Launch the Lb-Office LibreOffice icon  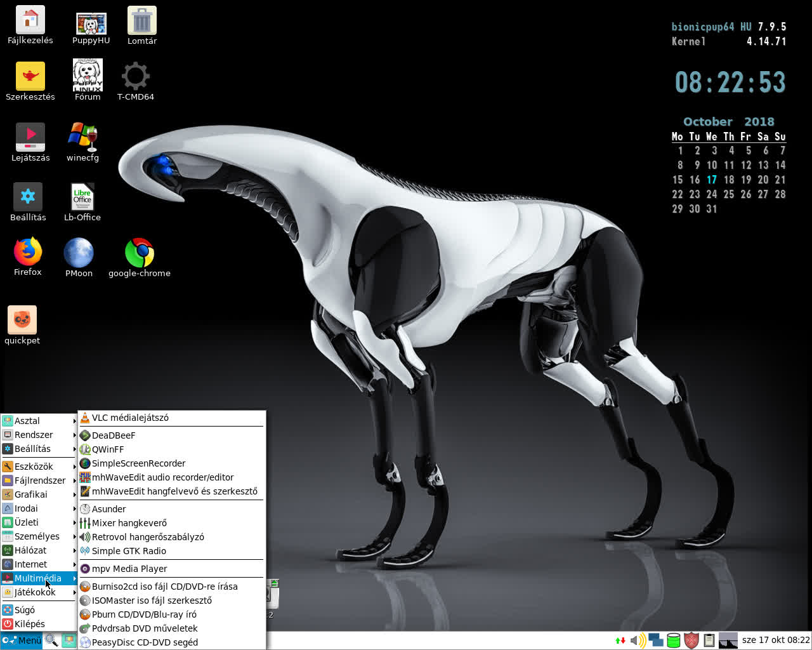tap(82, 202)
